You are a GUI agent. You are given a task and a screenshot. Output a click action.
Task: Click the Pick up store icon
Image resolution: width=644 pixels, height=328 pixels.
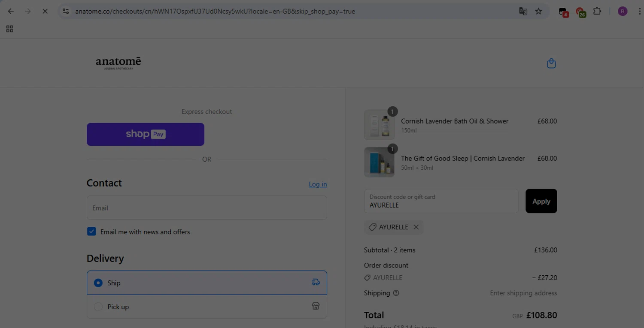(x=316, y=306)
